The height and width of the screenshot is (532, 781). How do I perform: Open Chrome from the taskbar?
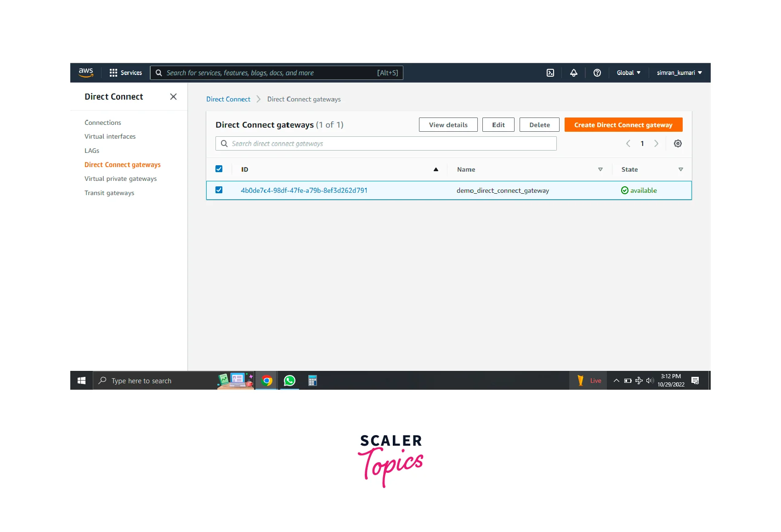click(266, 381)
